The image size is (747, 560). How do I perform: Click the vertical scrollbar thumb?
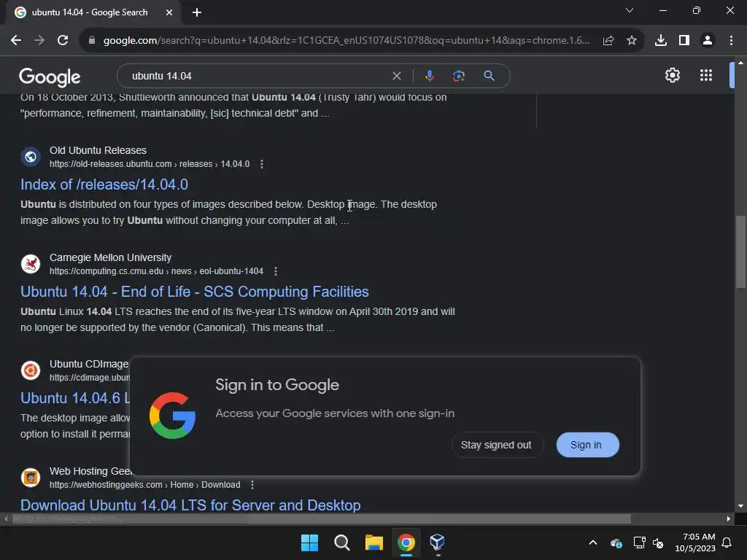tap(740, 252)
